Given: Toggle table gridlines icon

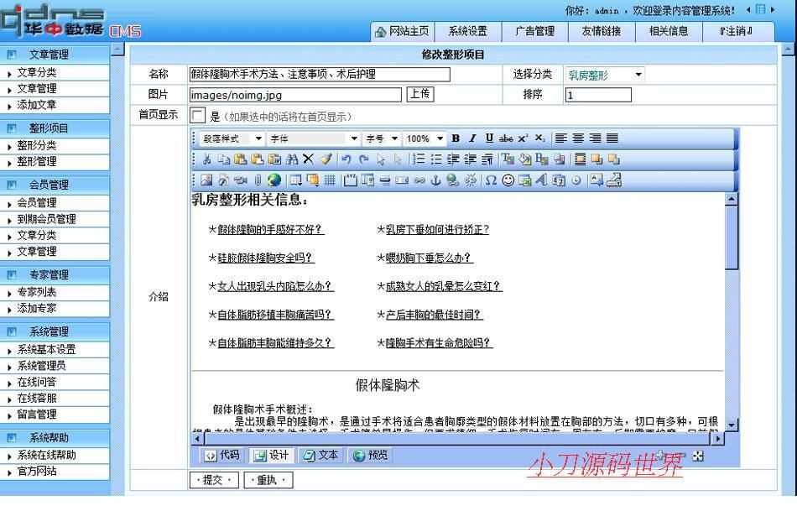Looking at the screenshot, I should [x=330, y=180].
